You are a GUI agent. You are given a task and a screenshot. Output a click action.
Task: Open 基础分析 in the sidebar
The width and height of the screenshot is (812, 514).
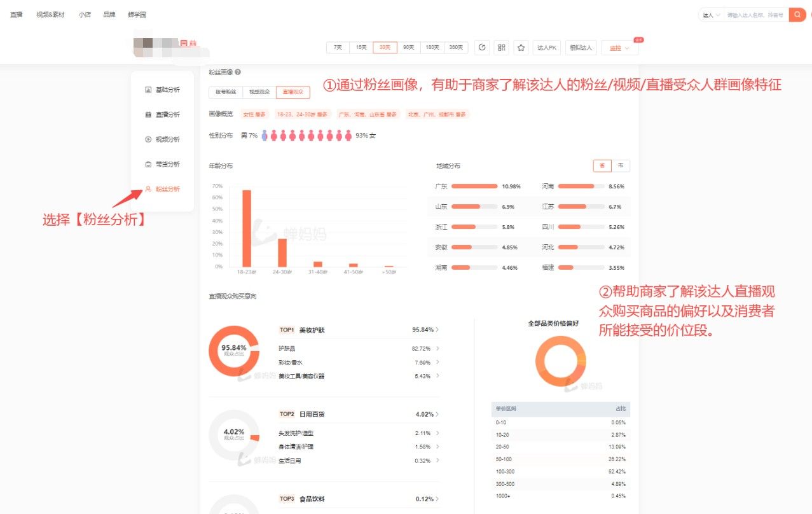pos(163,90)
